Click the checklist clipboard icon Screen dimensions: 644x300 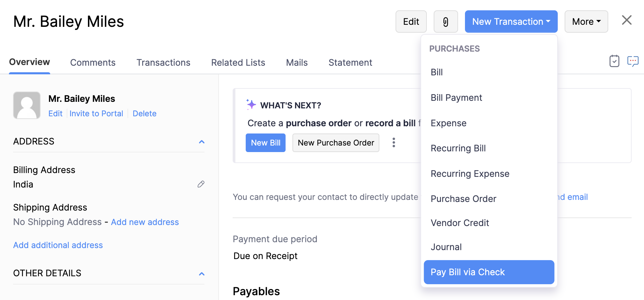pos(614,61)
